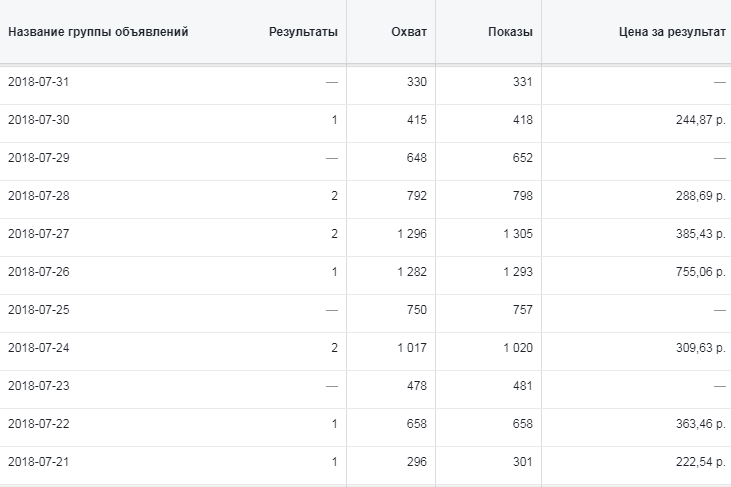
Task: Sort by Название группы объявлений column header
Action: 98,32
